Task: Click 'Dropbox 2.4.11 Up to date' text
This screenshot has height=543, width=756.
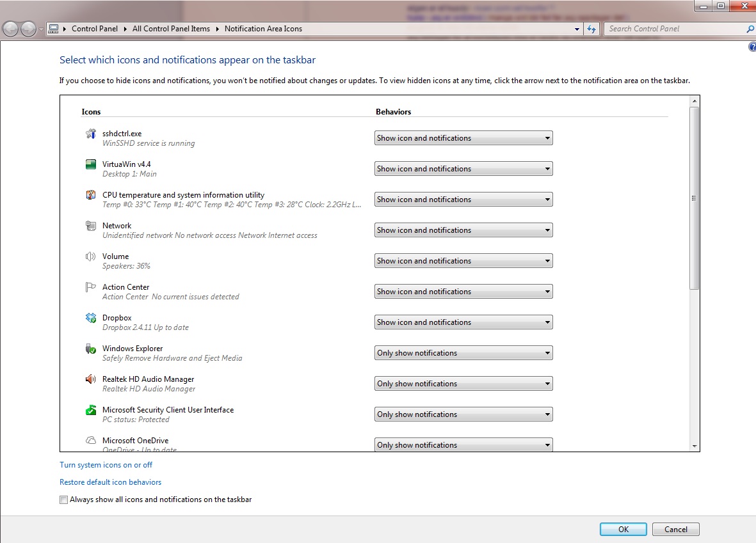Action: coord(145,327)
